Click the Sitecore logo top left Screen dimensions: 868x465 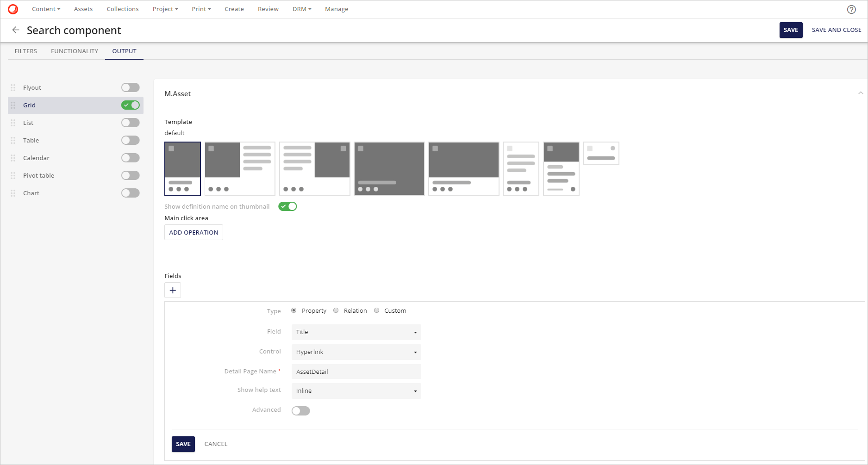pyautogui.click(x=12, y=8)
